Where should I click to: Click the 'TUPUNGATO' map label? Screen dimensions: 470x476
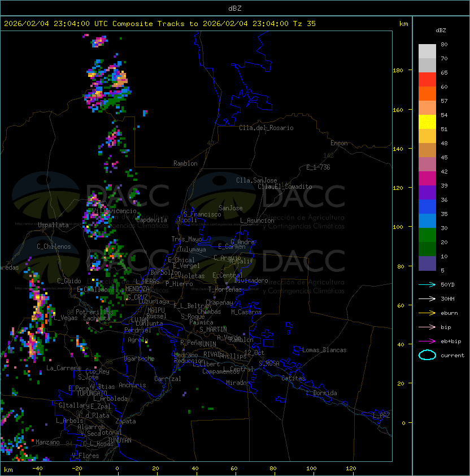[x=92, y=393]
